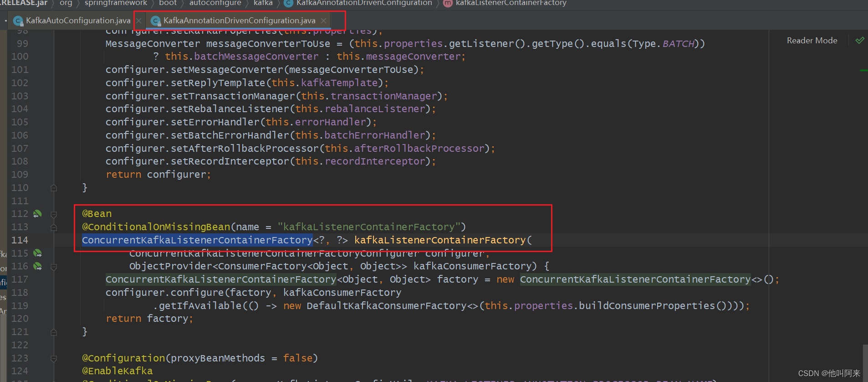The image size is (868, 382).
Task: Open the 'org' breadcrumb segment
Action: [x=66, y=3]
